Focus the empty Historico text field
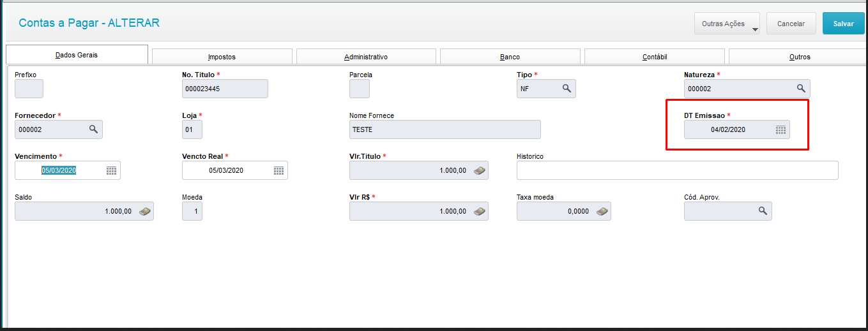The height and width of the screenshot is (331, 868). 677,170
